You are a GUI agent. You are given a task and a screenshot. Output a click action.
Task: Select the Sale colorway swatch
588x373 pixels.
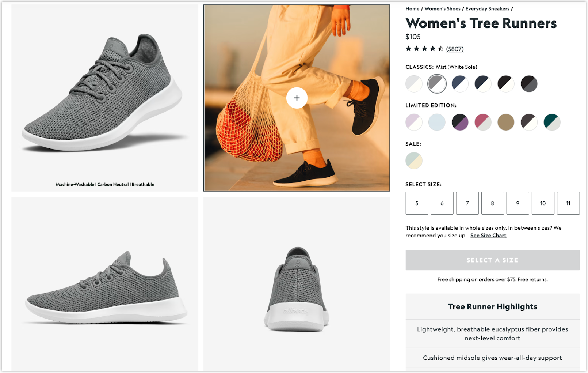click(x=413, y=160)
